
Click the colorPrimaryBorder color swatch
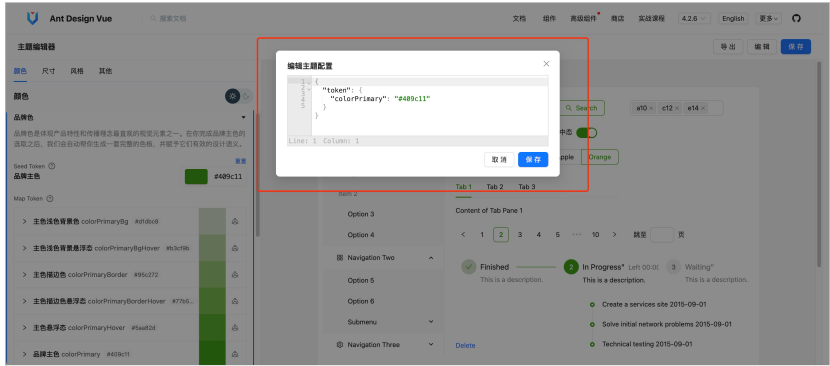click(212, 274)
